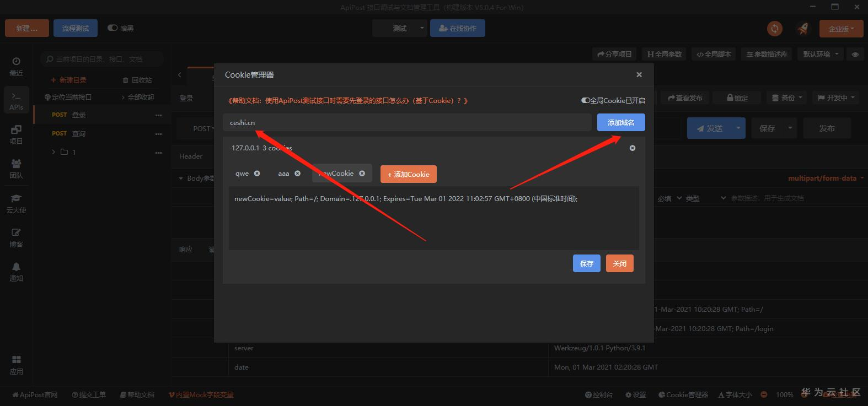Delete the aaa cookie
This screenshot has width=868, height=406.
[x=298, y=174]
